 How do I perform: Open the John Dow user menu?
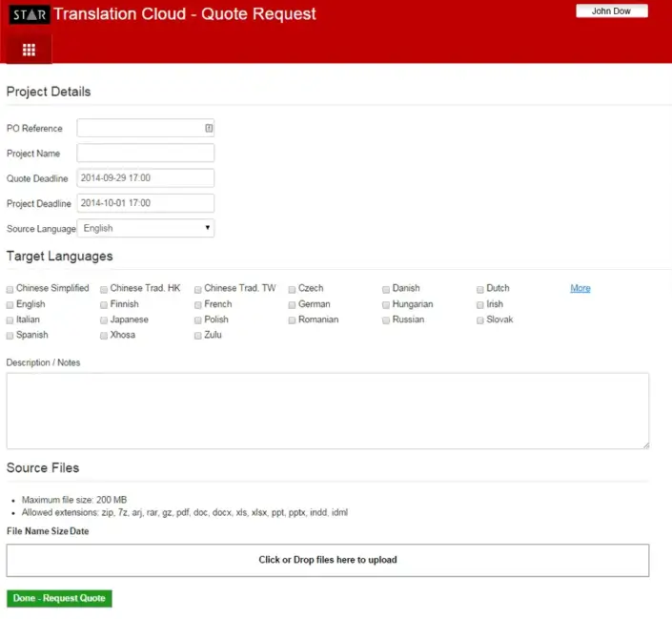611,11
